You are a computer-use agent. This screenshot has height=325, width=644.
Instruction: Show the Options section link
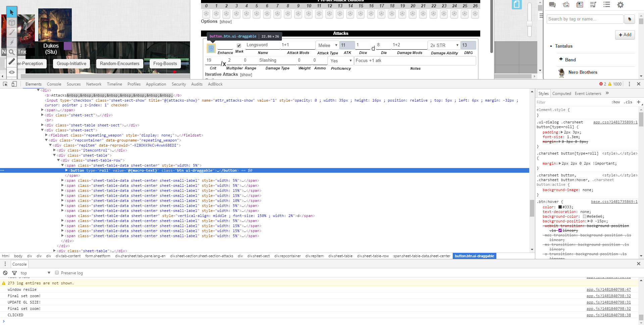226,22
